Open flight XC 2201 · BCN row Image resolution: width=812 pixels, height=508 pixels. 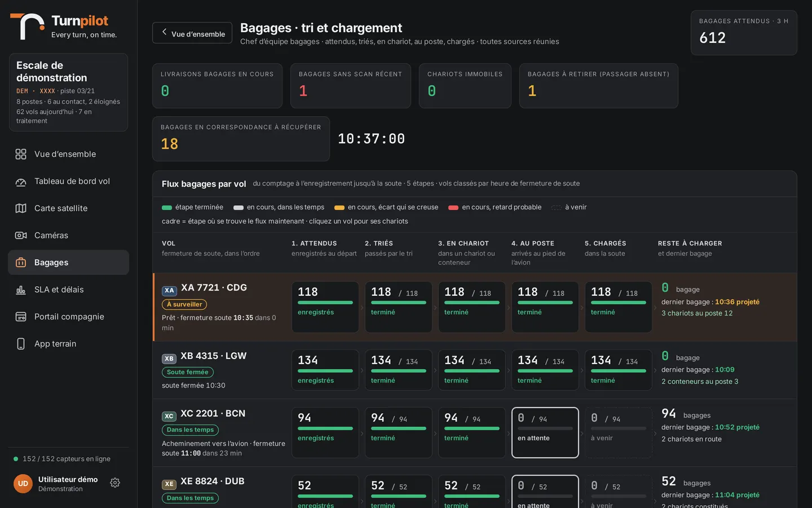click(x=474, y=432)
